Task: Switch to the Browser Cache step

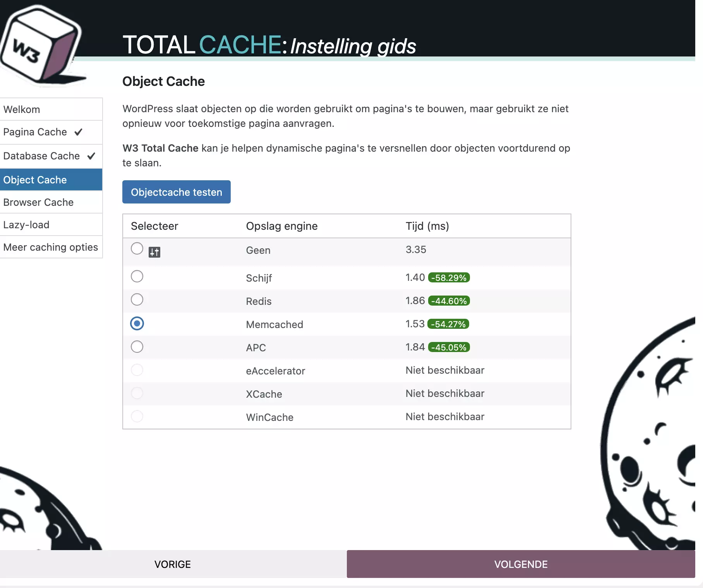Action: 51,202
